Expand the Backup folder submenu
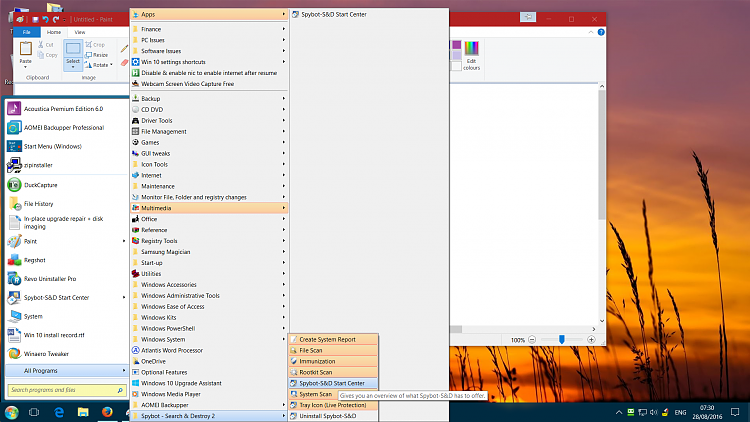 pos(209,99)
